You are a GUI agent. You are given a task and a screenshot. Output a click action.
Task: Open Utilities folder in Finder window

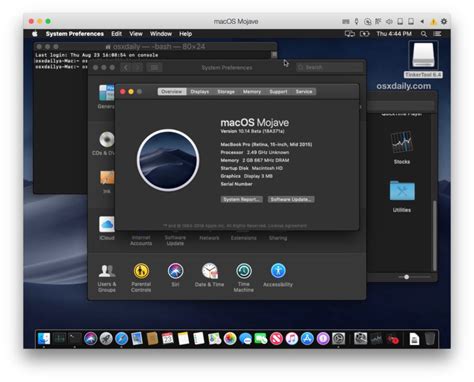click(x=402, y=196)
